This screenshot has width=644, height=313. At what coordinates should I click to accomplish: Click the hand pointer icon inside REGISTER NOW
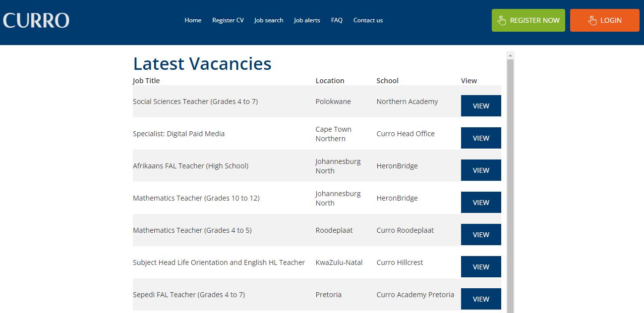click(501, 20)
